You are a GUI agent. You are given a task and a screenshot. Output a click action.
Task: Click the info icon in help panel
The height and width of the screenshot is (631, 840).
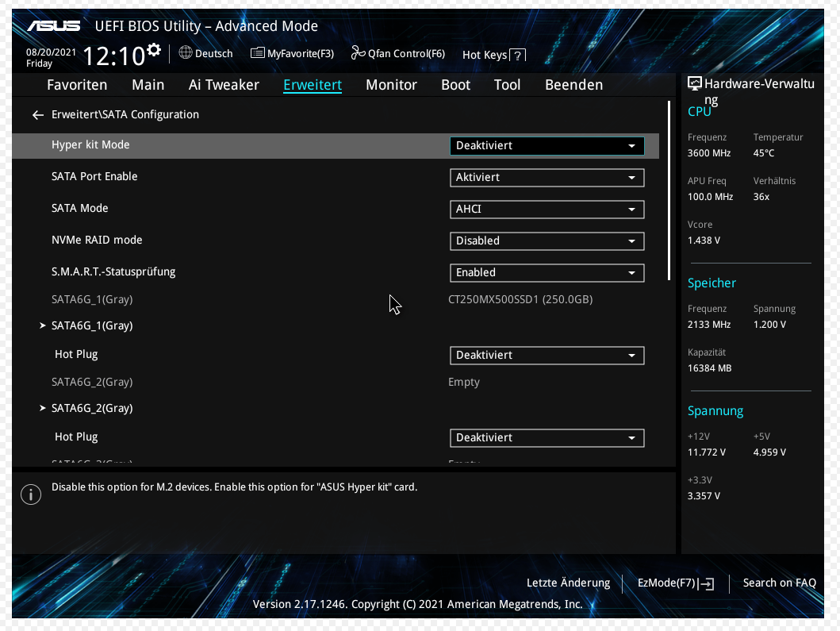[x=31, y=494]
